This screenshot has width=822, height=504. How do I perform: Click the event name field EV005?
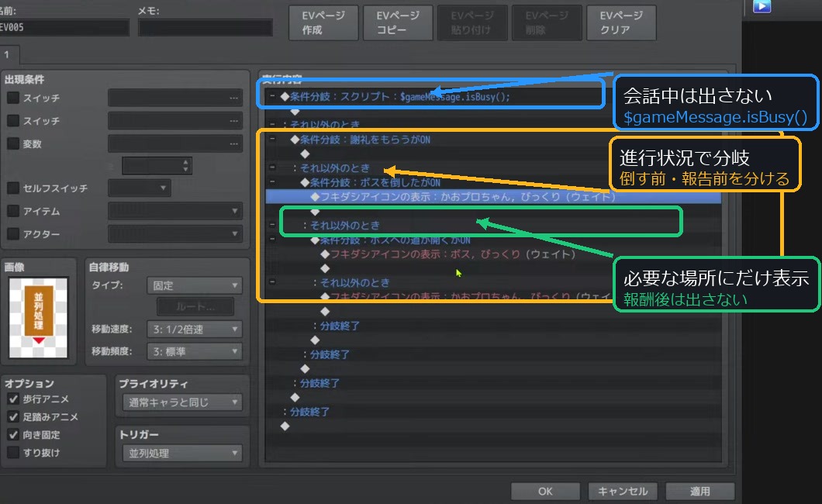point(64,27)
